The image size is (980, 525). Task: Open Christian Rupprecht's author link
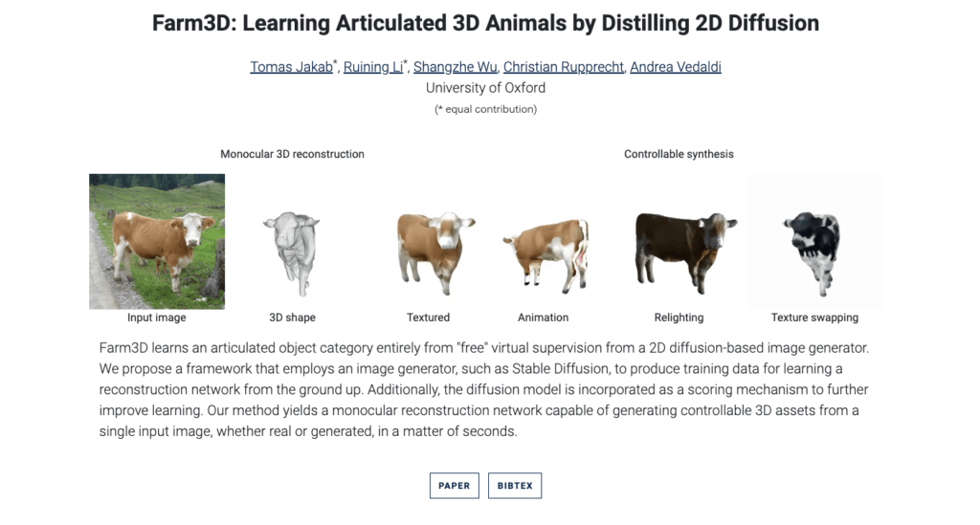[x=563, y=67]
